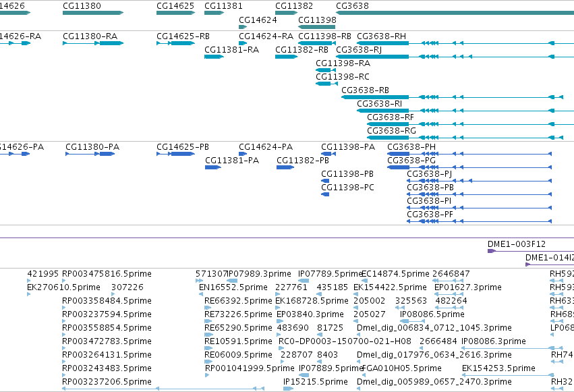This screenshot has height=392, width=574.
Task: Click EST RP001041999.5prime
Action: point(250,369)
